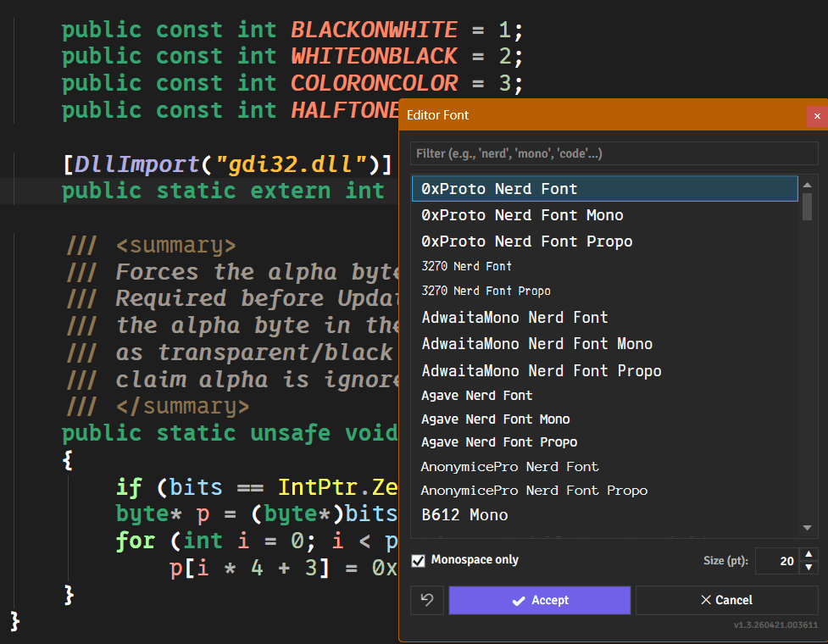Click 'public static extern int' line
828x644 pixels.
(x=223, y=192)
